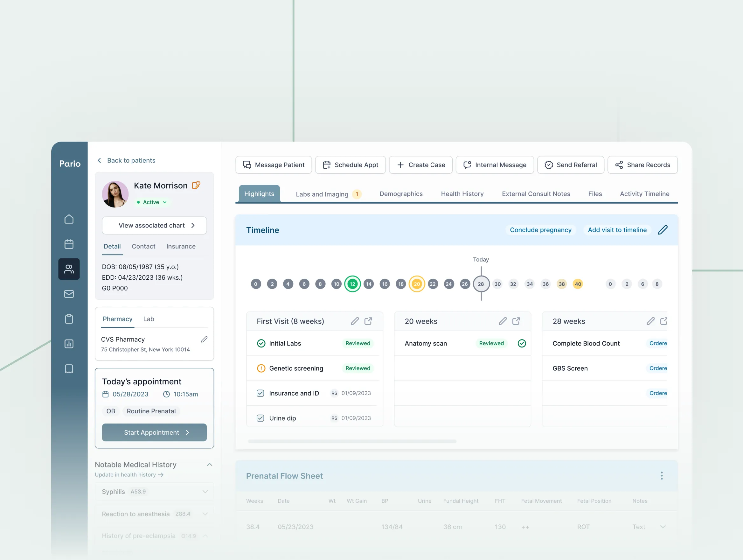The image size is (743, 560).
Task: Open the Prenatal Flow Sheet options menu
Action: click(661, 476)
